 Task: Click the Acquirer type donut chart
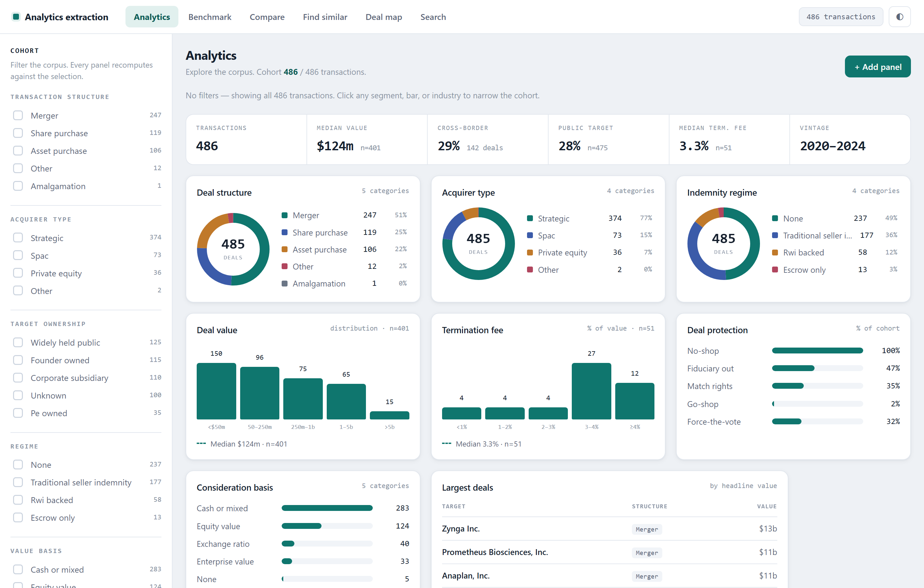click(x=478, y=244)
